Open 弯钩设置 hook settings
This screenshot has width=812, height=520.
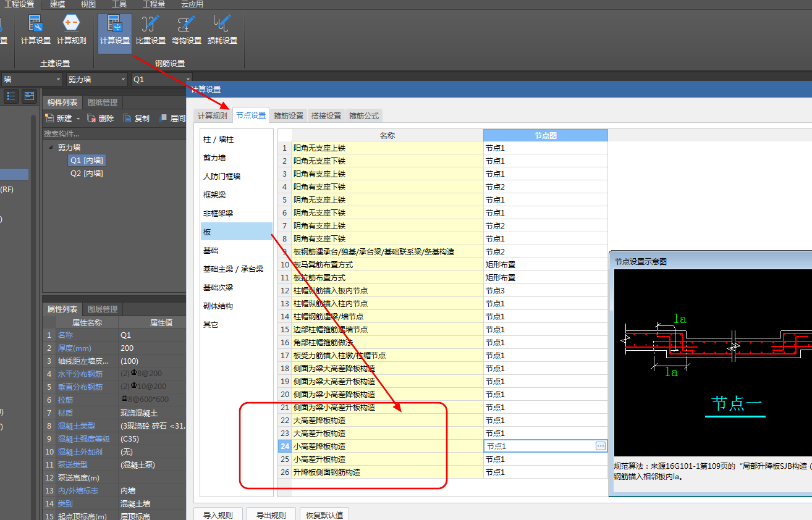[x=187, y=30]
